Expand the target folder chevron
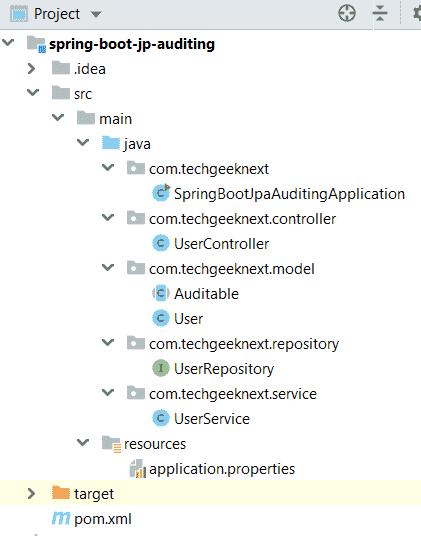Screen dimensions: 421x536 (31, 494)
